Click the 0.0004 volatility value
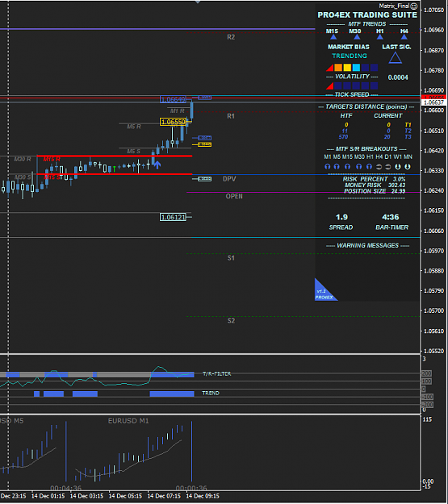Screen dimensions: 448x504 tap(398, 77)
